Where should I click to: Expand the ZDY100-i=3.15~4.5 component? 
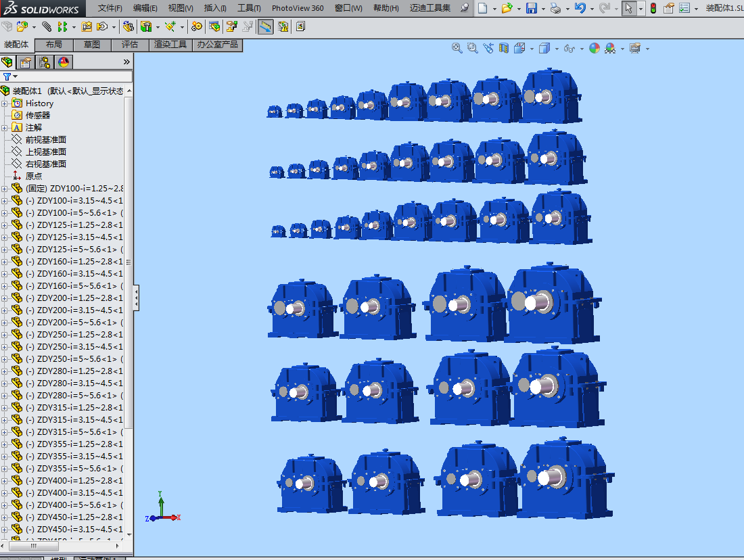4,201
